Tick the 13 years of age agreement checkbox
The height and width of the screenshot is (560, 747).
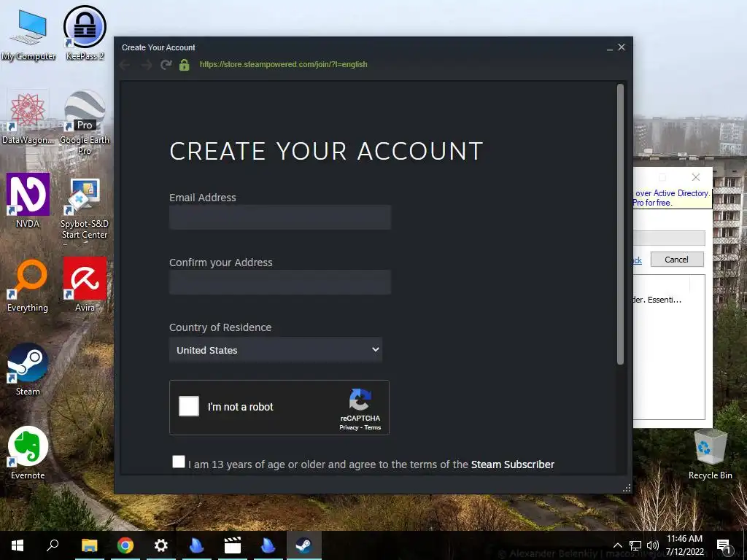click(179, 462)
